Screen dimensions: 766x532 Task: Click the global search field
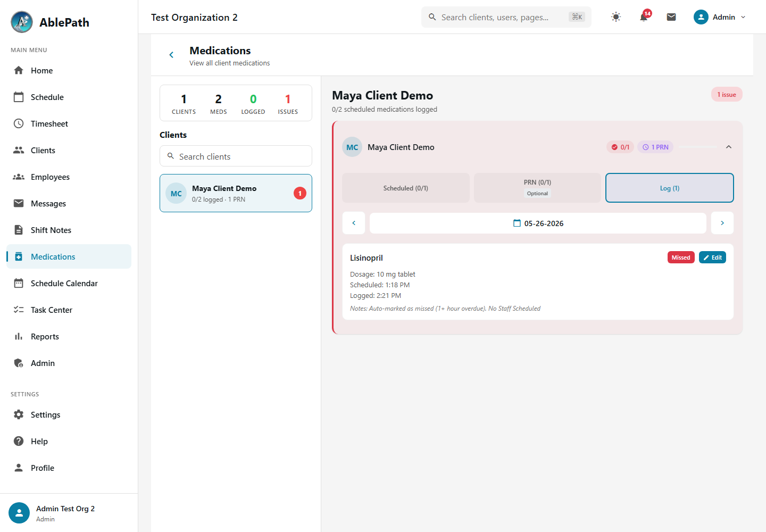coord(506,17)
